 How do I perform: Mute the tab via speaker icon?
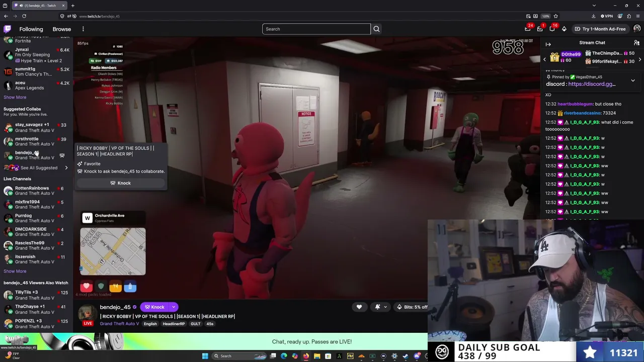[x=21, y=6]
